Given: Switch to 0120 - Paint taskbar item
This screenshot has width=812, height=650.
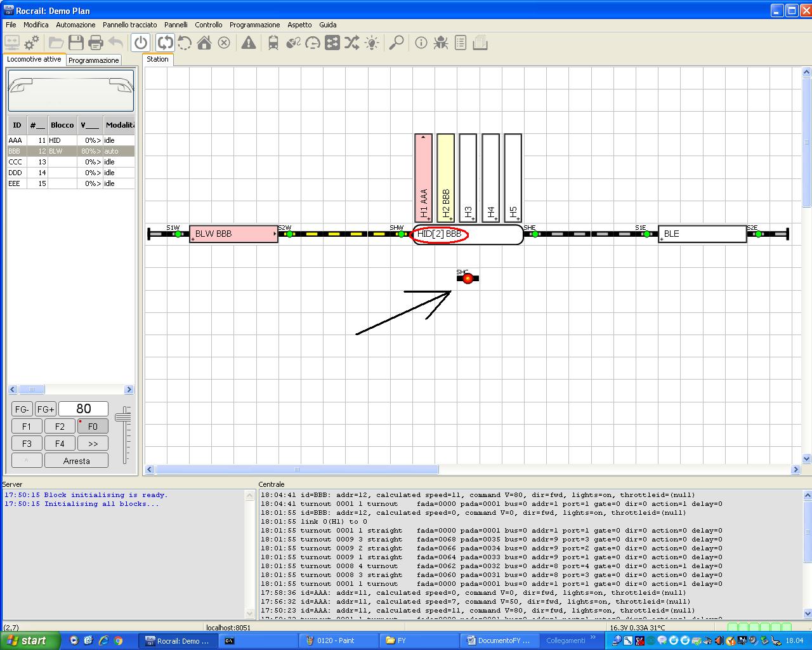Looking at the screenshot, I should [339, 640].
